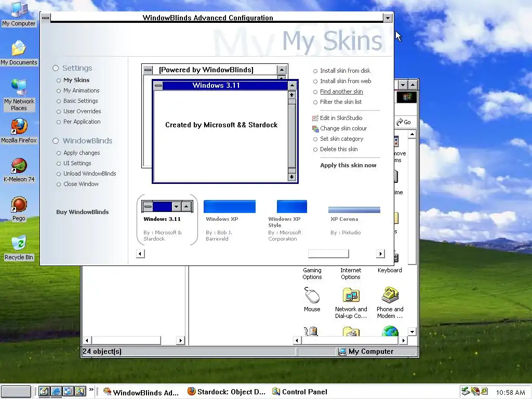The image size is (532, 399).
Task: Click Unload WindowBlinds option
Action: [x=89, y=174]
